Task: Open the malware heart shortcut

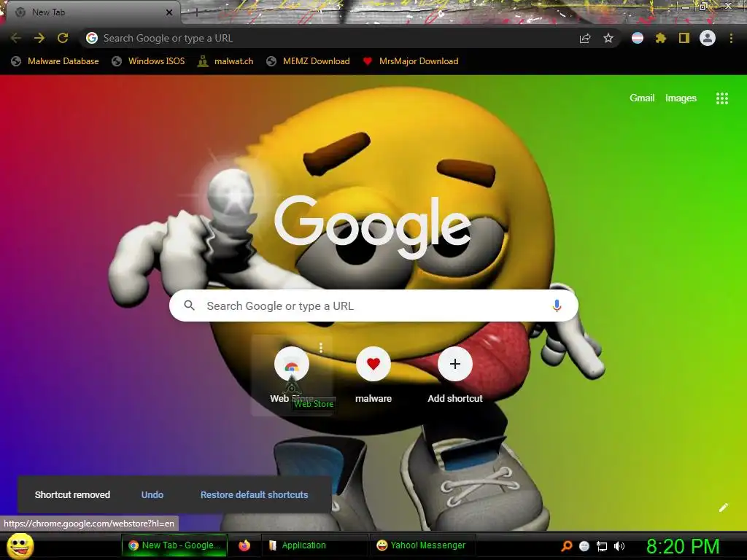Action: click(373, 364)
